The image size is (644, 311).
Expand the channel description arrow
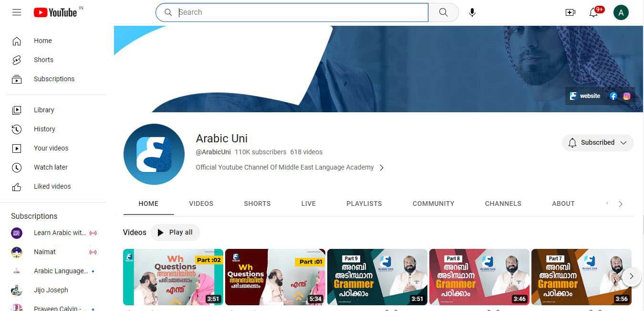click(382, 167)
